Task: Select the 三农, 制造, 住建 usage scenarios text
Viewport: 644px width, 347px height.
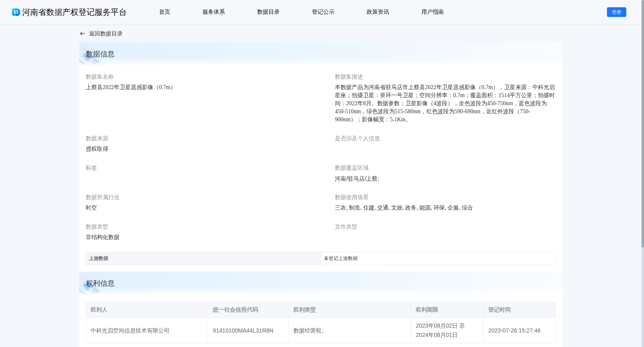Action: [404, 208]
